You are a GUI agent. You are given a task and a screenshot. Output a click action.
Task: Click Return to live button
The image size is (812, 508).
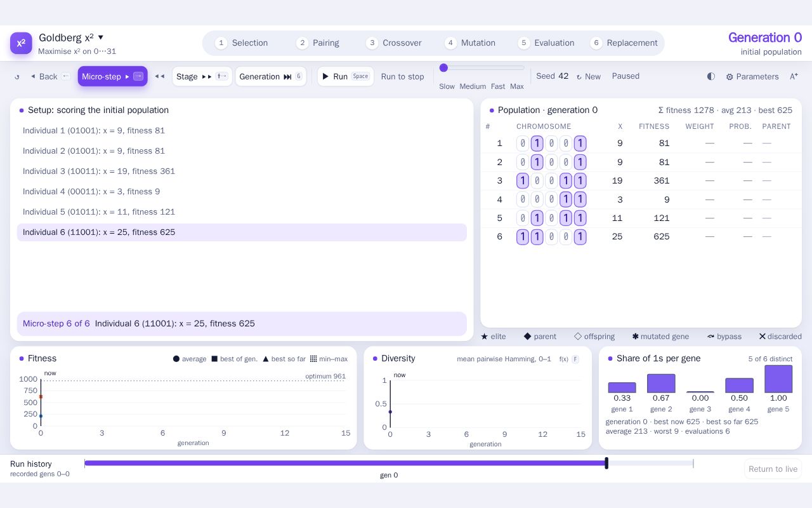click(773, 469)
